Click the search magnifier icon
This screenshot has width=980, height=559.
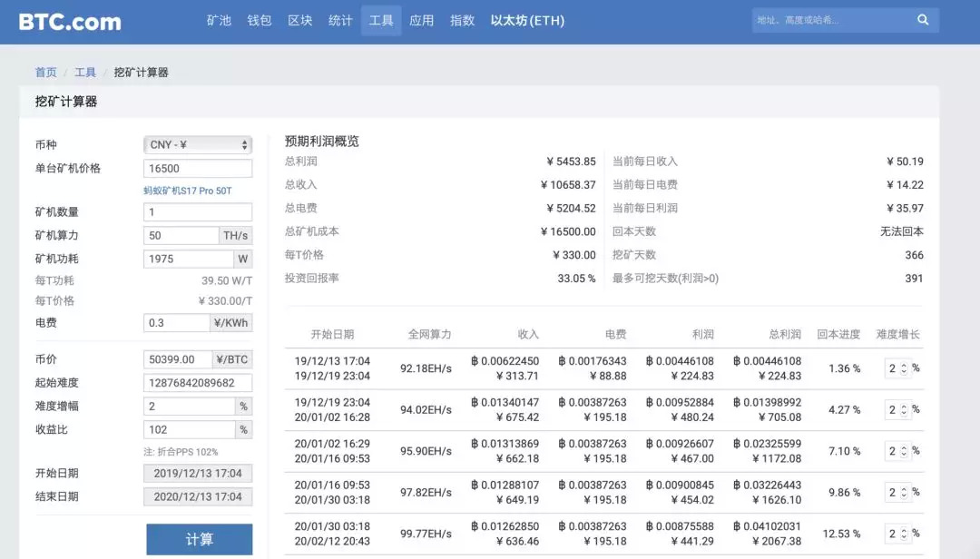(x=923, y=20)
